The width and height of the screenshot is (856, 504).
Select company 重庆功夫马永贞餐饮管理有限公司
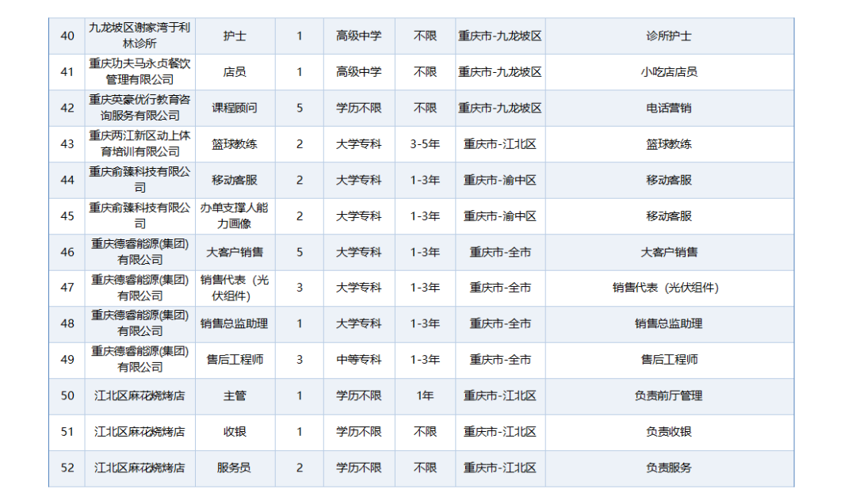[139, 72]
